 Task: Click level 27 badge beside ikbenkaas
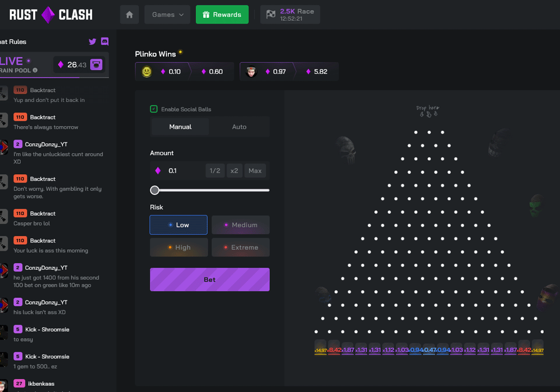tap(19, 384)
